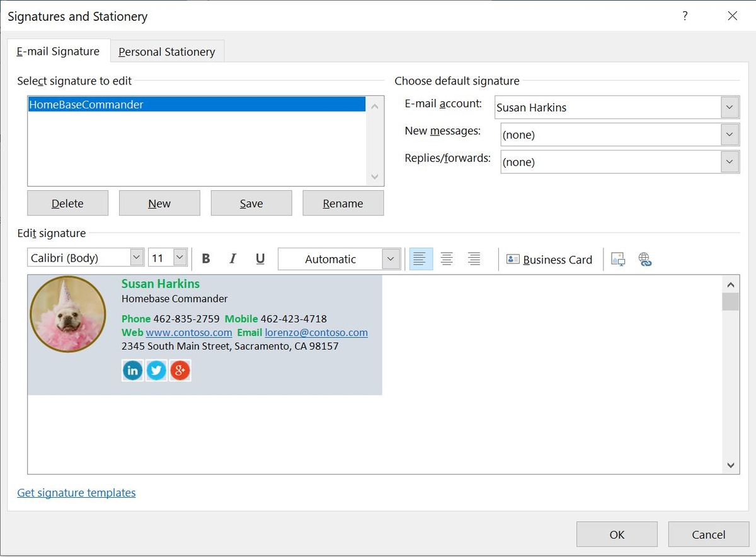The width and height of the screenshot is (756, 557).
Task: Click the Insert Hyperlink icon
Action: pyautogui.click(x=645, y=259)
